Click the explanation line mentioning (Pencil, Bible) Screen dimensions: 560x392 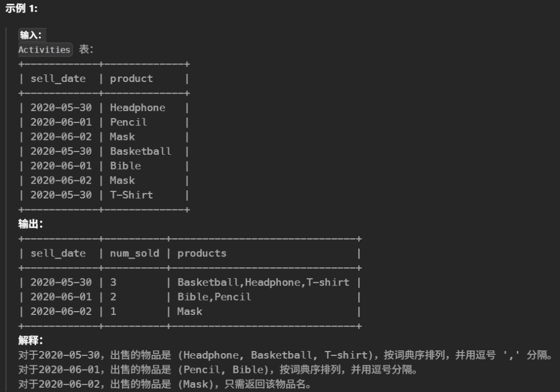218,370
